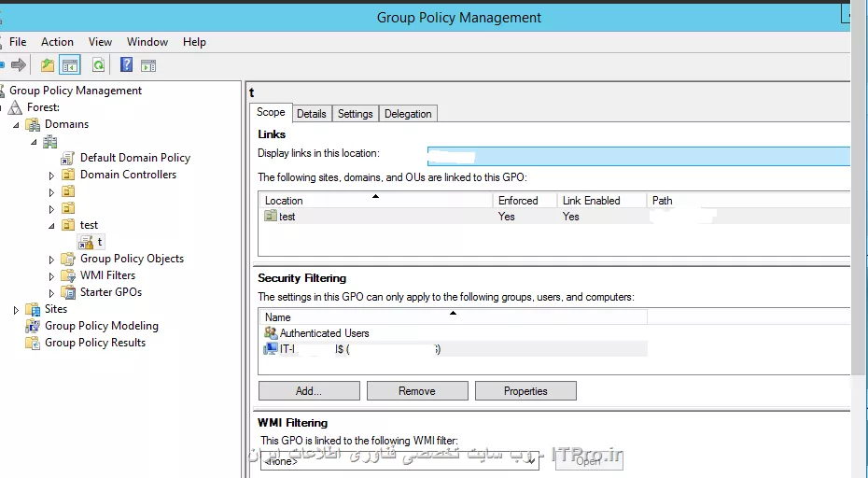Click the test OU folder icon in tree
Screen dimensions: 868x478
coord(68,225)
